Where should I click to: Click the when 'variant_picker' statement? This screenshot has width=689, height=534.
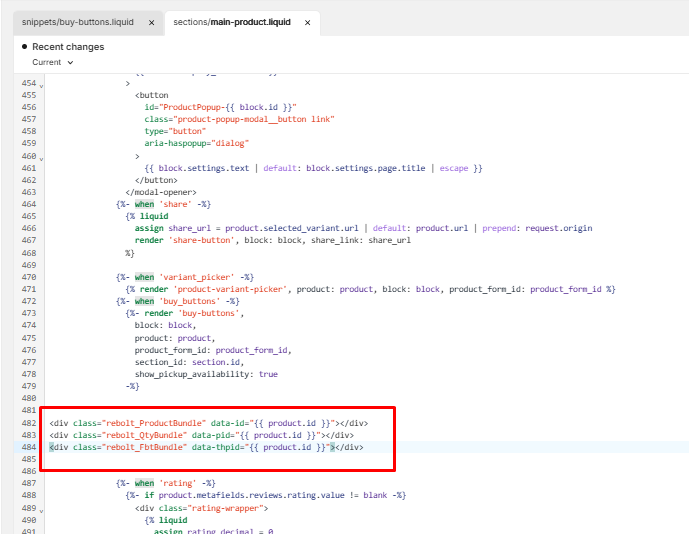185,277
